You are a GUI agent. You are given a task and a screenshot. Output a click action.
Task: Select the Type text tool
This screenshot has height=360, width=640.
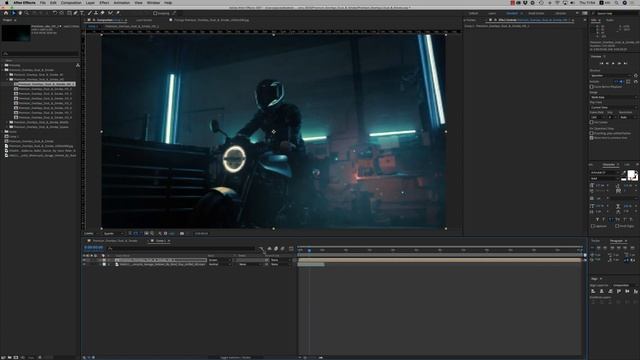[x=82, y=13]
